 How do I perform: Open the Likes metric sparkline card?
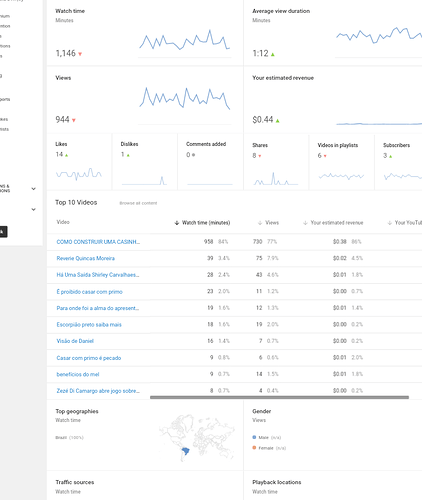coord(79,162)
